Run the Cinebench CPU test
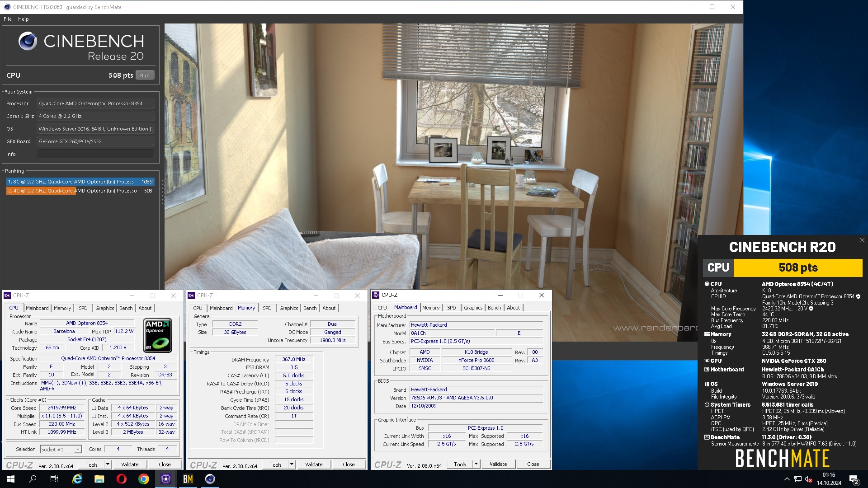The width and height of the screenshot is (868, 488). point(145,75)
